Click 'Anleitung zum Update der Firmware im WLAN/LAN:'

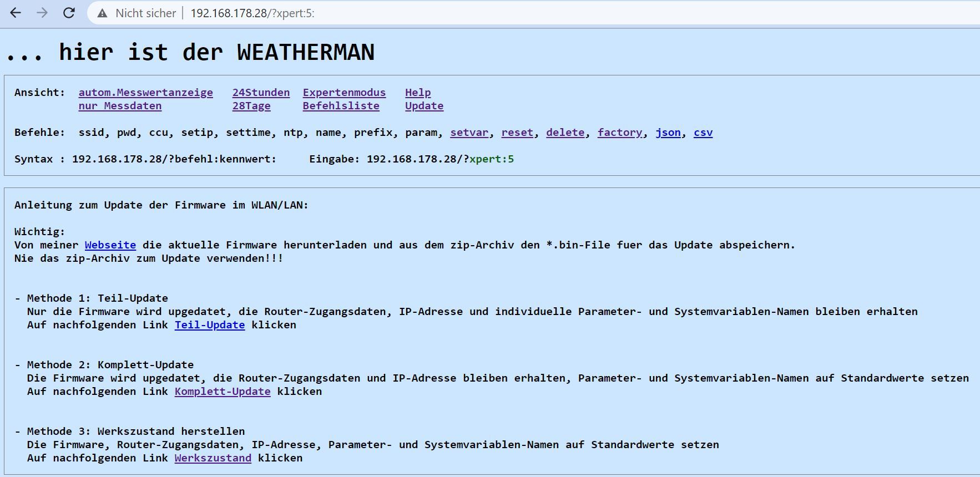coord(161,205)
